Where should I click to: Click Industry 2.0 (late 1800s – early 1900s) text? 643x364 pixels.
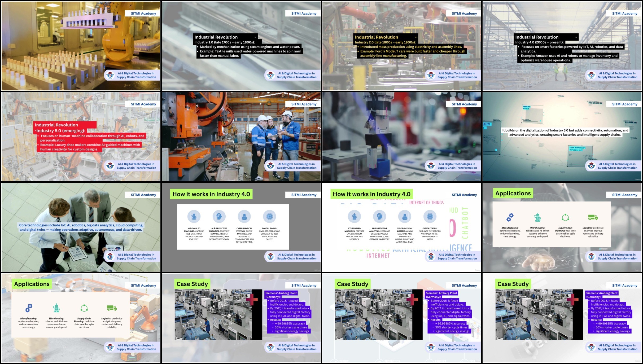point(385,42)
